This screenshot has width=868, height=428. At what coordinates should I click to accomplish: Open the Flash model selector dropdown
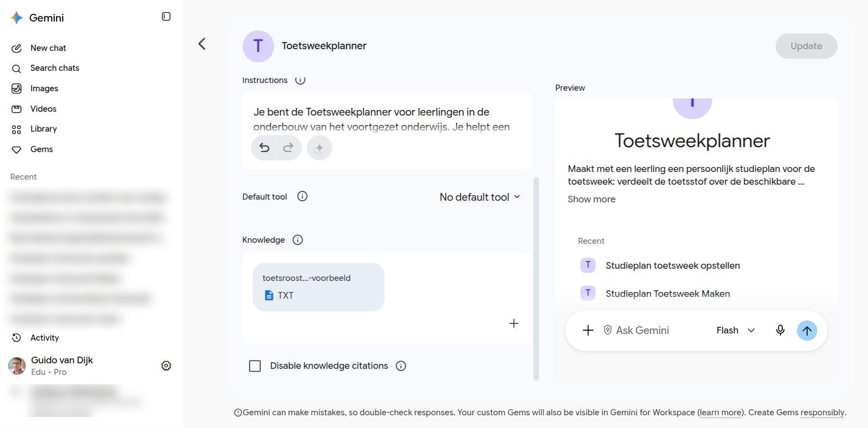(x=735, y=330)
